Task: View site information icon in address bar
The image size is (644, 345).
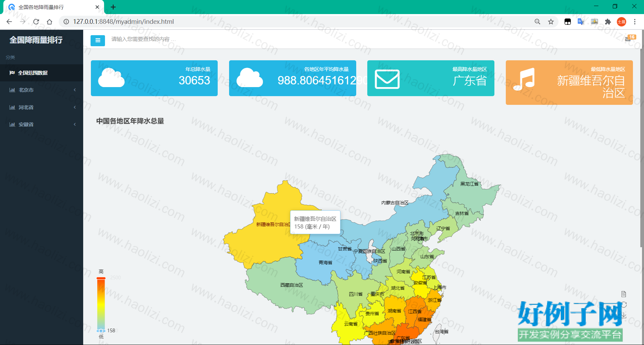Action: pos(66,22)
